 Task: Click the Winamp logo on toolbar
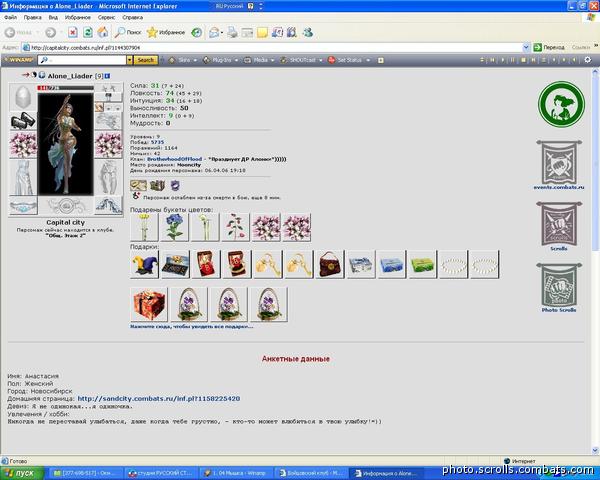[x=19, y=60]
